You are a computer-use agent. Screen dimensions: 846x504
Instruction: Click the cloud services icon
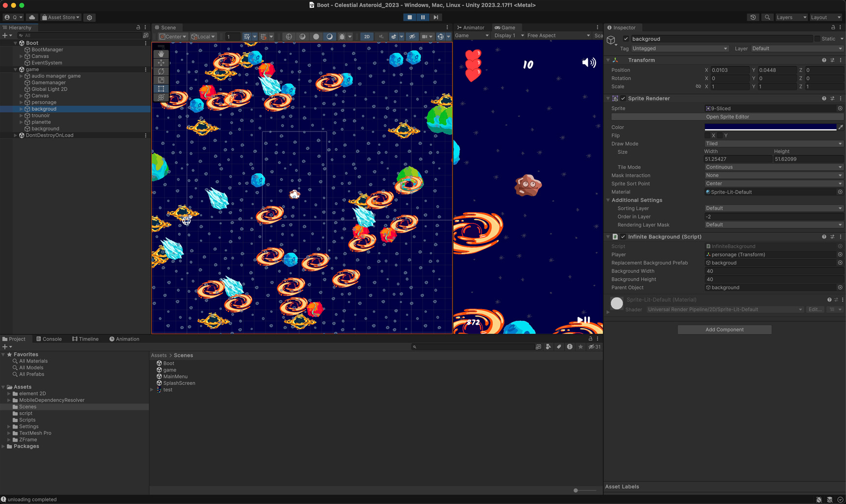point(32,17)
